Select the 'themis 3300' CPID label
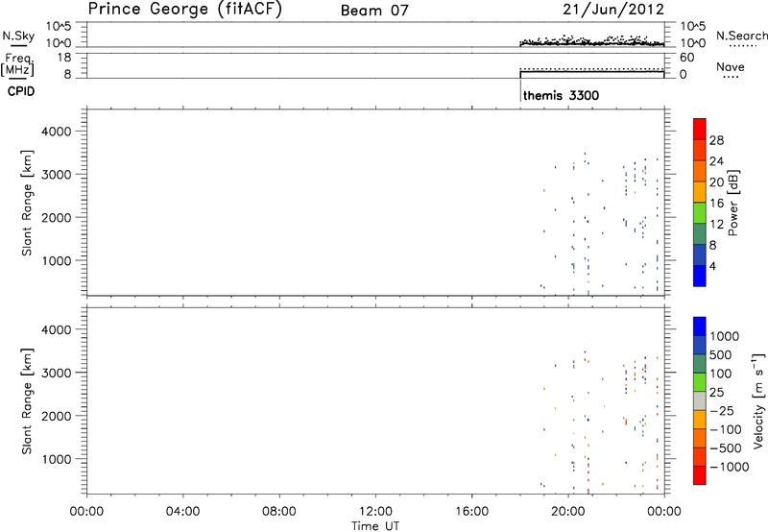The width and height of the screenshot is (768, 532). click(561, 95)
